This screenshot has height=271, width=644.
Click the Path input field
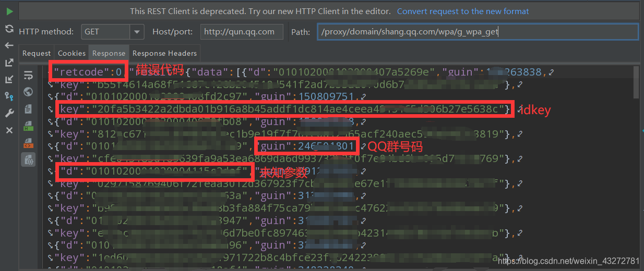coord(478,31)
